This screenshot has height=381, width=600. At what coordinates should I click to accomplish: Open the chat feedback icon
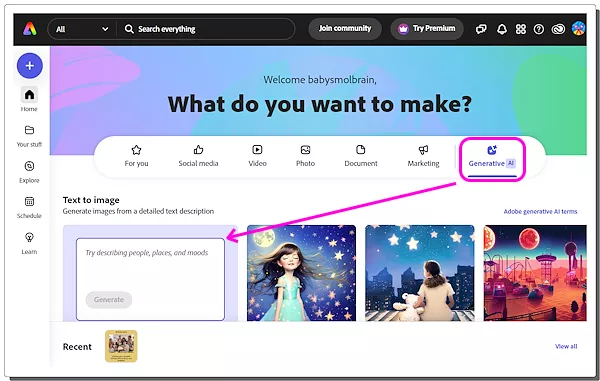coord(481,29)
